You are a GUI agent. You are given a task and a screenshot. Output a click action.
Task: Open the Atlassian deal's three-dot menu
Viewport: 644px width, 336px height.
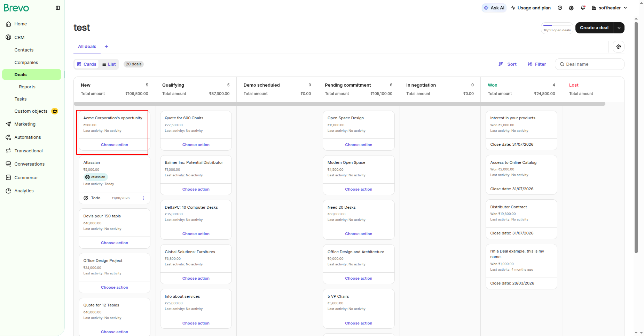point(143,198)
